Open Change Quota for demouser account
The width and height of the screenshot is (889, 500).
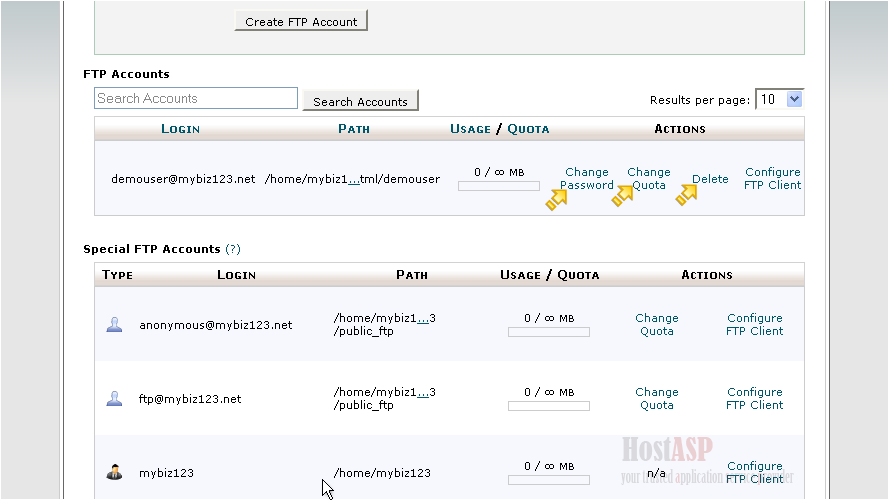(x=649, y=178)
